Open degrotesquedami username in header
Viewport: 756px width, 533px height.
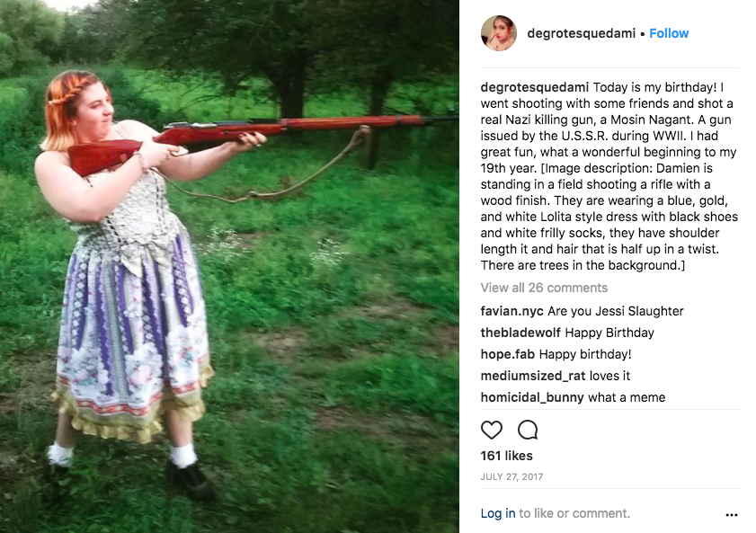(581, 33)
